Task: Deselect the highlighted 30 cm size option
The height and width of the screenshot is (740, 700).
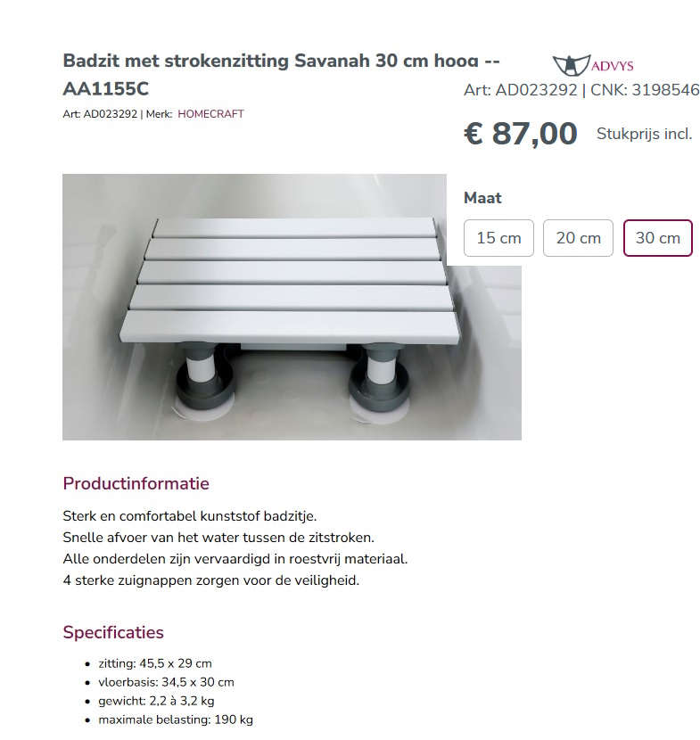Action: pyautogui.click(x=657, y=238)
